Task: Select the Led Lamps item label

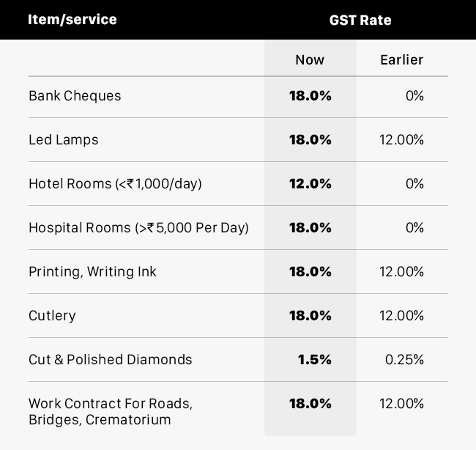Action: tap(63, 140)
